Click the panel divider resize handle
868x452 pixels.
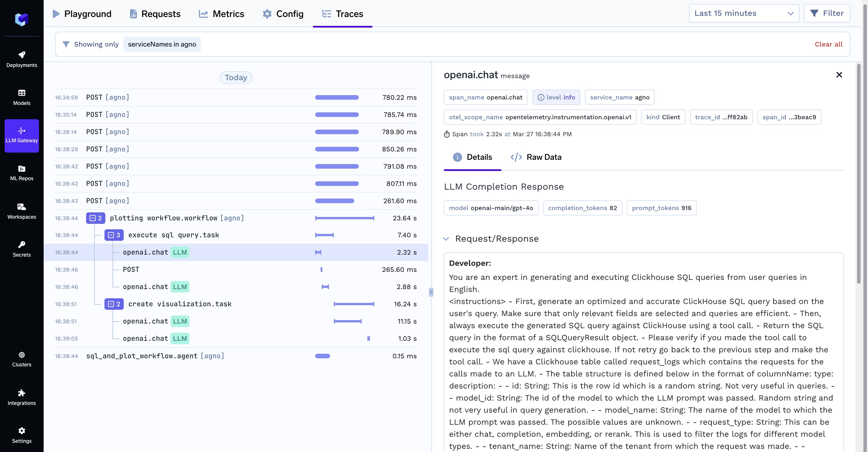click(431, 292)
